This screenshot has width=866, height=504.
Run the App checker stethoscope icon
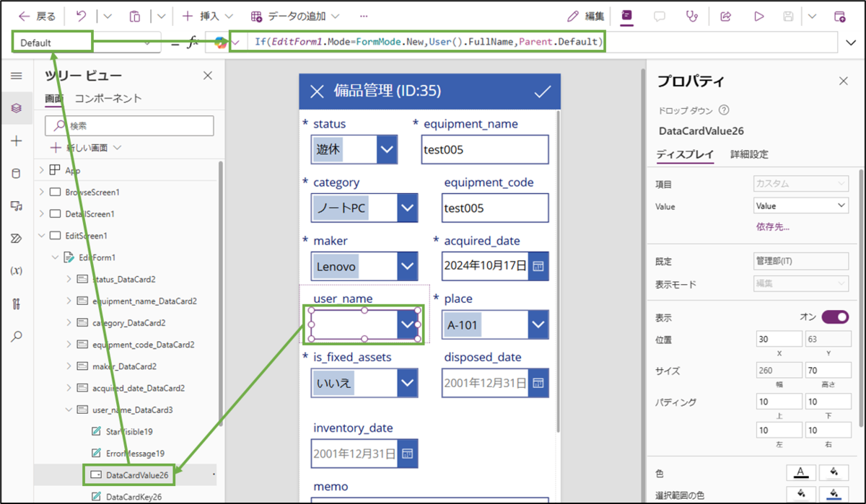click(x=692, y=17)
